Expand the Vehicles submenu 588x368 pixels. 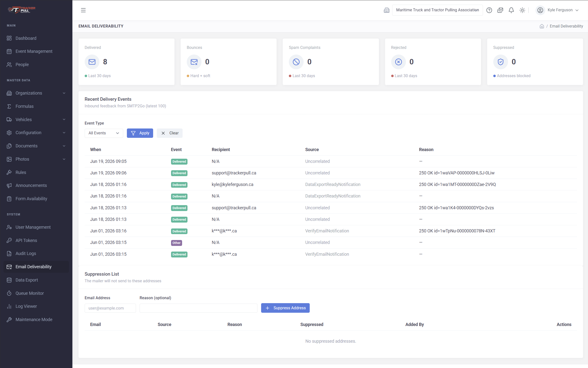36,120
